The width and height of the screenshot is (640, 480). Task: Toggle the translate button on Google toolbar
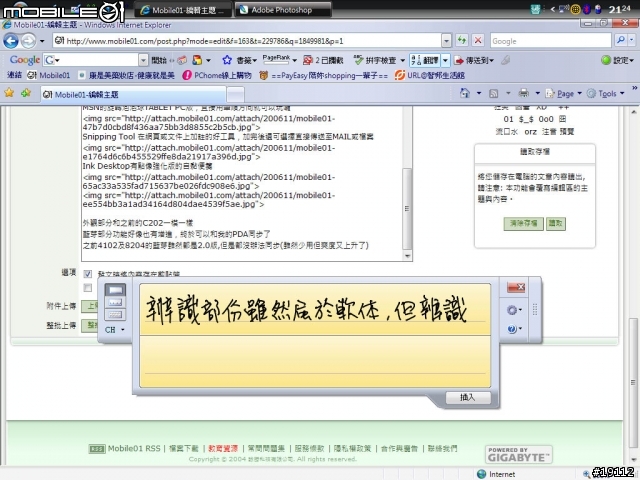(x=425, y=60)
